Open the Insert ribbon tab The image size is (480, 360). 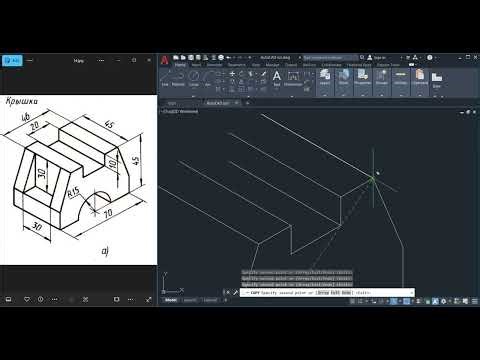[196, 65]
